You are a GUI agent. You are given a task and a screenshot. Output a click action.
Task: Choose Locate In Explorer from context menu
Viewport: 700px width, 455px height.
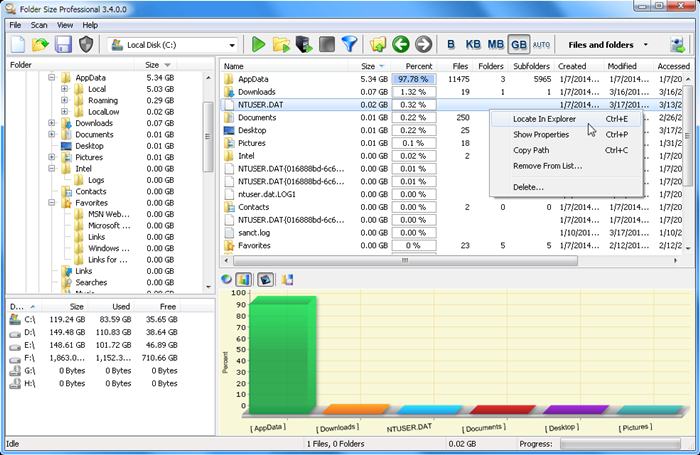[x=566, y=119]
